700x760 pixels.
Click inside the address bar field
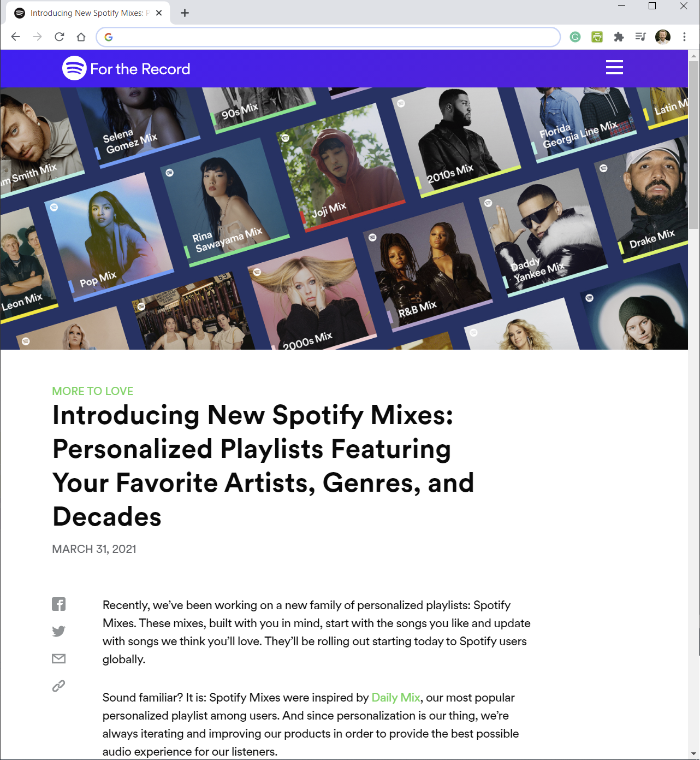[x=328, y=37]
